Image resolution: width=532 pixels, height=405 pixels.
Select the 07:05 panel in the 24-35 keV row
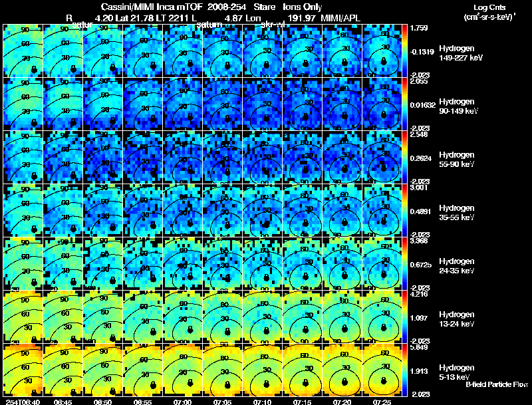223,263
